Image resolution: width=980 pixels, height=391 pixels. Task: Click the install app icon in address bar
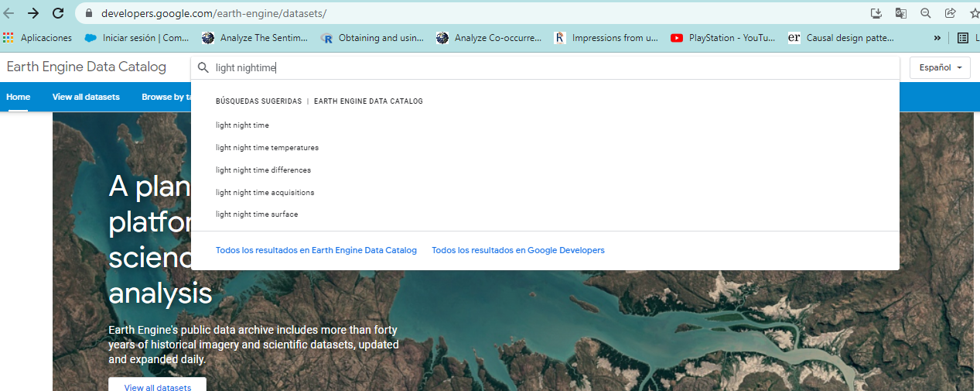point(876,13)
